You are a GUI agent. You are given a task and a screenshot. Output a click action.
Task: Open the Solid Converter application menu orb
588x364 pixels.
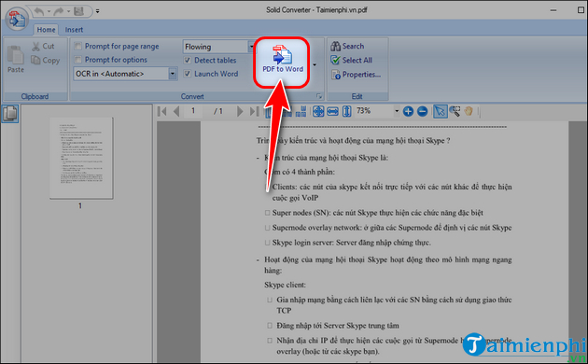(x=17, y=19)
